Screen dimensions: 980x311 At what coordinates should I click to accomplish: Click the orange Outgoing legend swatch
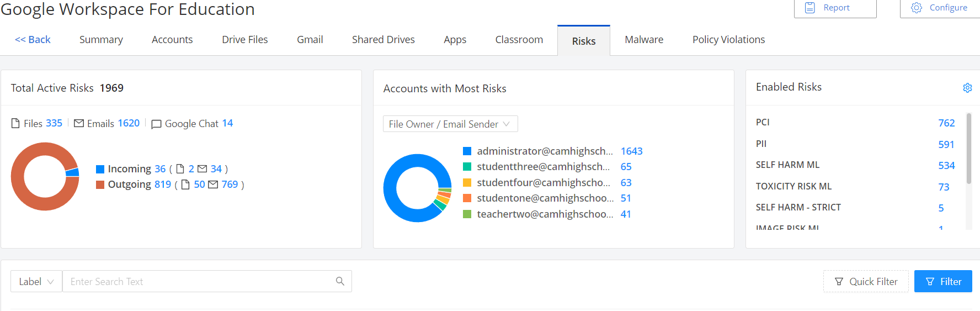coord(100,185)
